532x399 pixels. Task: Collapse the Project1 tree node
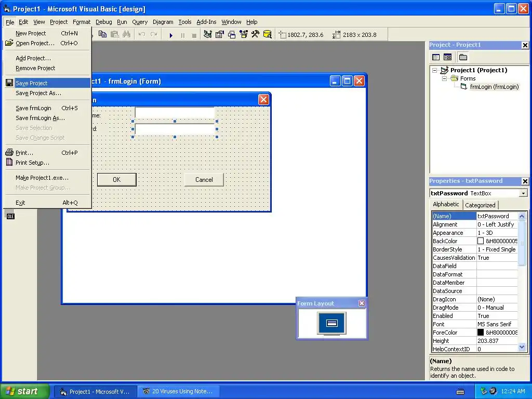[x=435, y=70]
